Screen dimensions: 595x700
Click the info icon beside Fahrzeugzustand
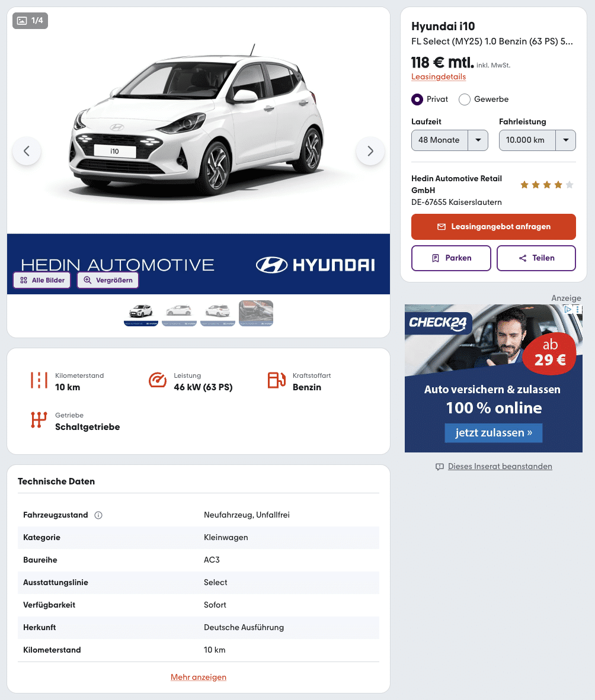pyautogui.click(x=98, y=515)
